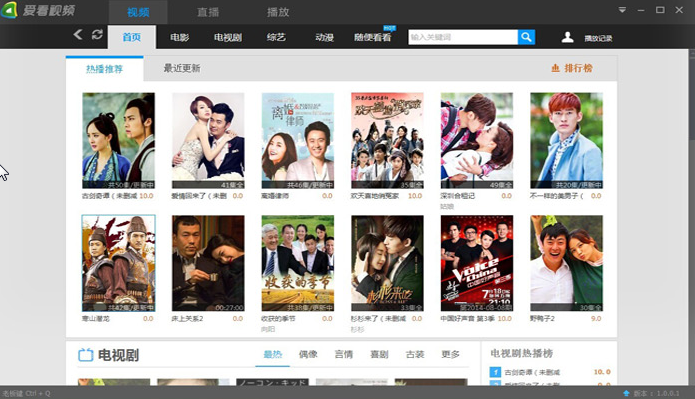The height and width of the screenshot is (399, 695).
Task: Open the 电影 navigation tab
Action: pyautogui.click(x=180, y=37)
